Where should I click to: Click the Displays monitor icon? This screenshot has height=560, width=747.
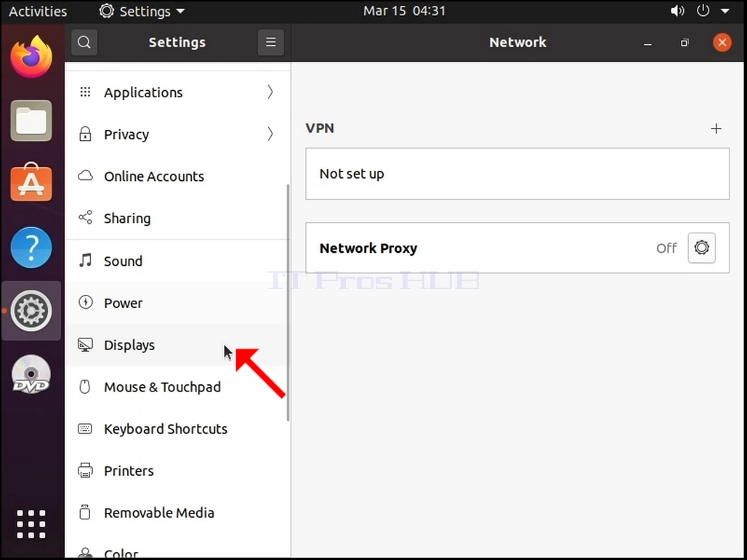point(85,345)
